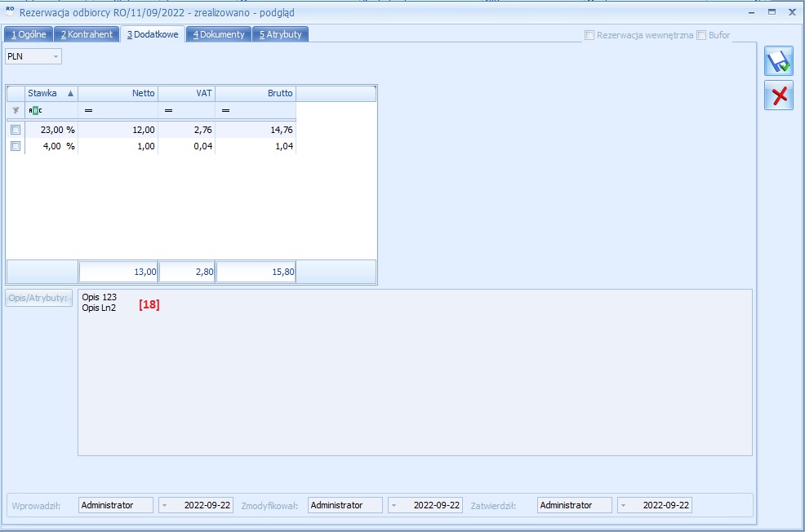Tick the checkbox for the 23,00 % row
The height and width of the screenshot is (532, 805).
16,130
